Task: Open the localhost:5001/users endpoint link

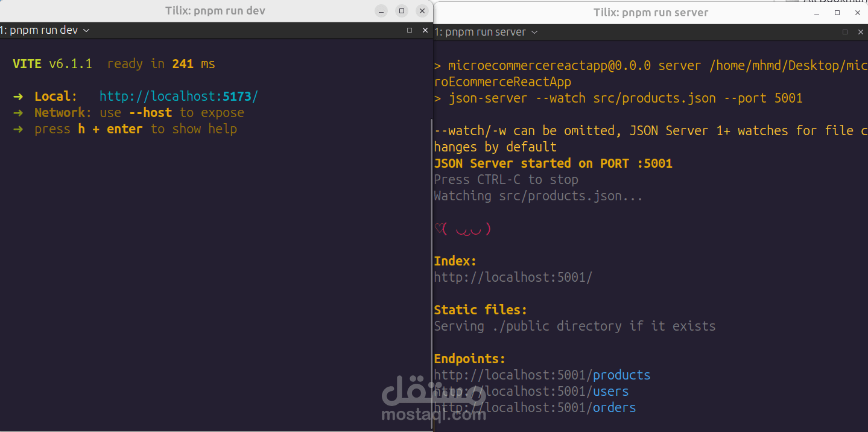Action: coord(531,392)
